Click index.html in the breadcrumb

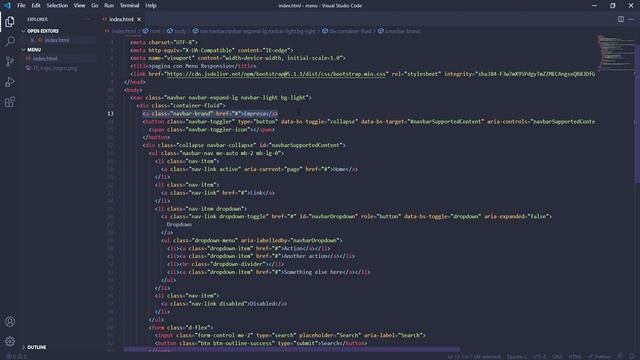coord(123,31)
